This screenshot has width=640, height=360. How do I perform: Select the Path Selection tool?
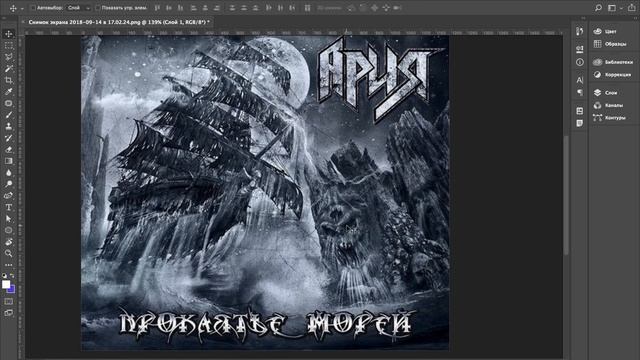coord(9,219)
